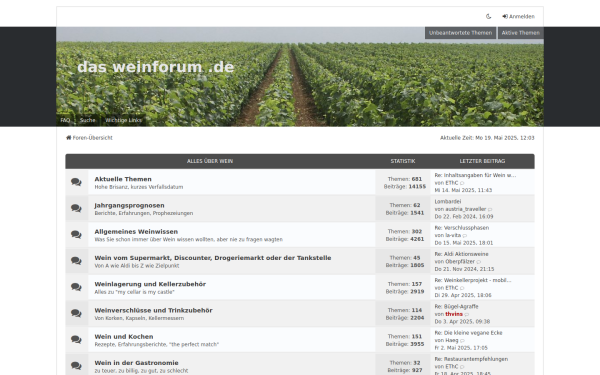Click forum icon beside Allgemeines Weinwissen
This screenshot has width=600, height=375.
76,234
